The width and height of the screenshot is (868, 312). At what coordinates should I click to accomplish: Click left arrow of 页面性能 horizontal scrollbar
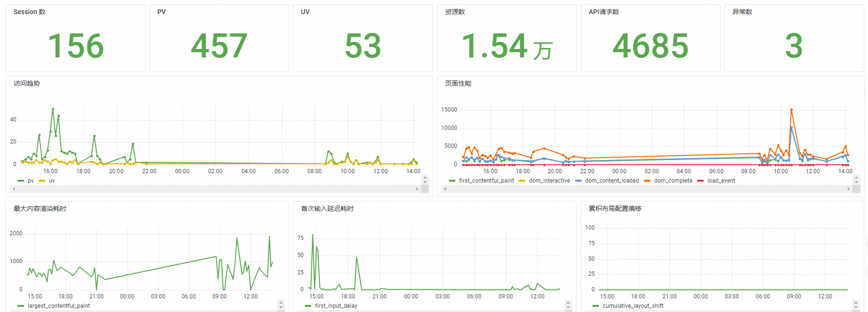445,189
